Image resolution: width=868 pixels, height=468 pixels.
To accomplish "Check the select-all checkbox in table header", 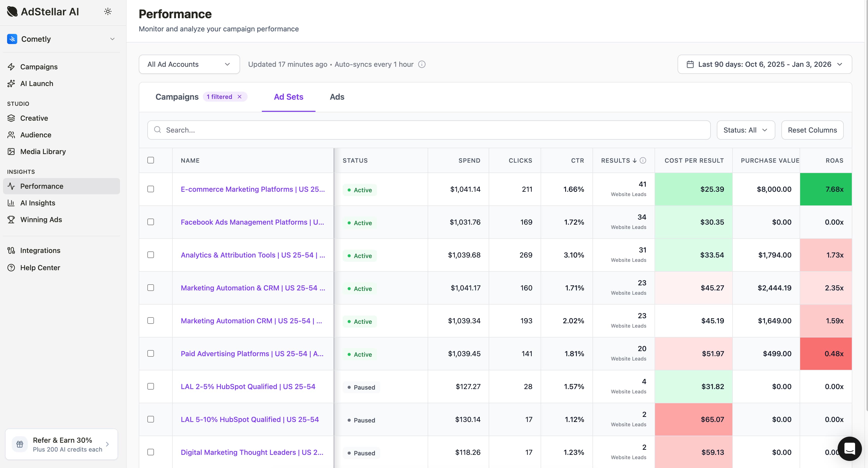I will [x=151, y=160].
